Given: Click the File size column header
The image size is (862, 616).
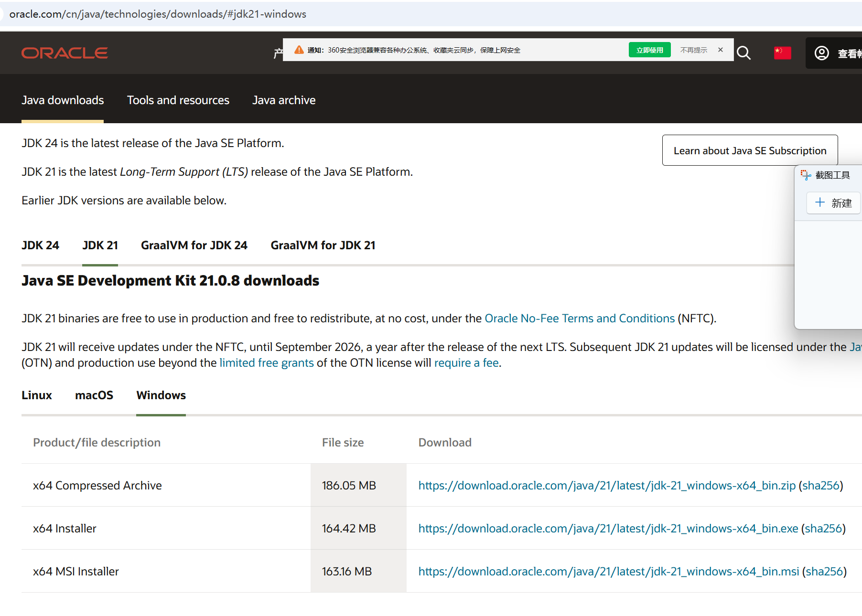Looking at the screenshot, I should (343, 443).
